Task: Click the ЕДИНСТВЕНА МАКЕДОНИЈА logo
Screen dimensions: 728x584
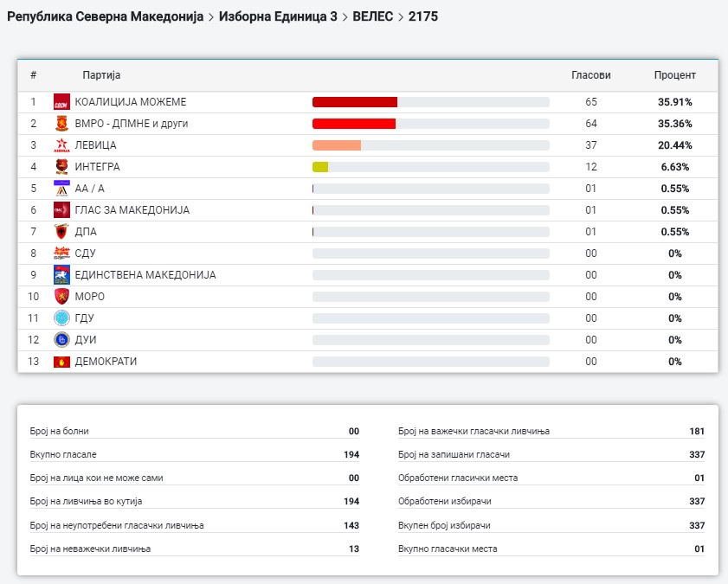Action: click(x=61, y=275)
